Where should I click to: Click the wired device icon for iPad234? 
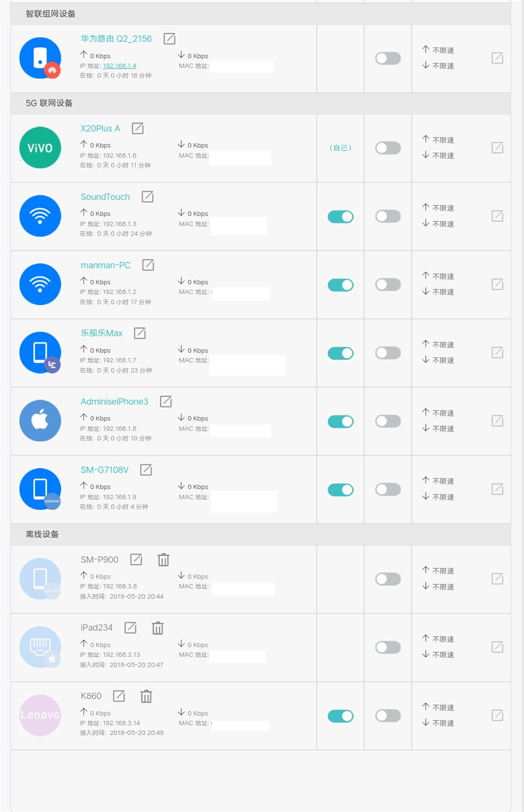(x=40, y=647)
